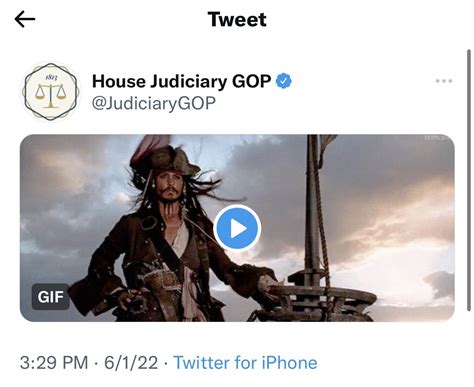The height and width of the screenshot is (387, 474).
Task: Open the House Judiciary GOP profile avatar
Action: 51,92
